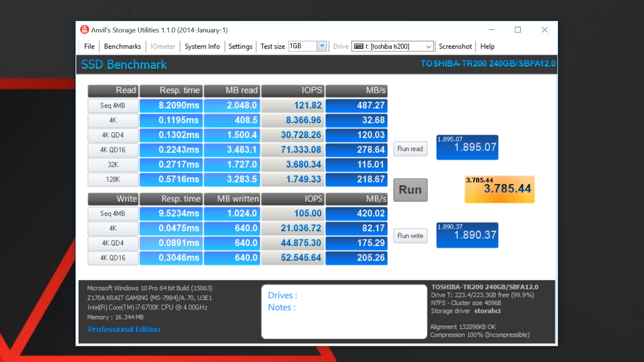Click the Memory 16.344 MB info line

click(x=115, y=317)
